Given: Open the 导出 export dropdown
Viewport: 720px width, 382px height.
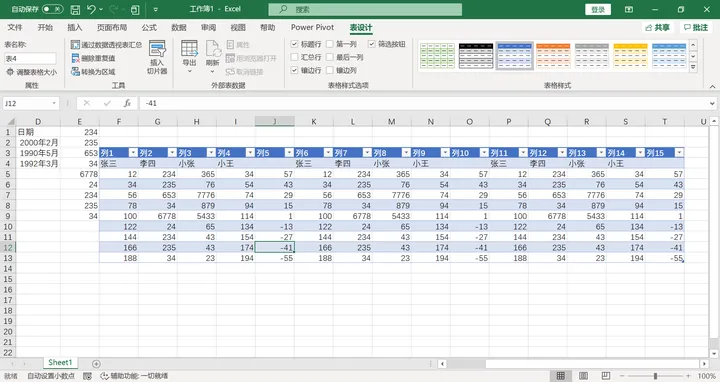Looking at the screenshot, I should point(189,57).
